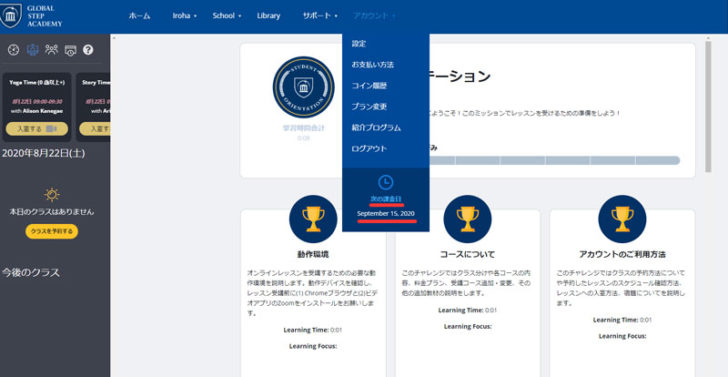
Task: Click 入室する on the Story Time card
Action: pos(95,129)
